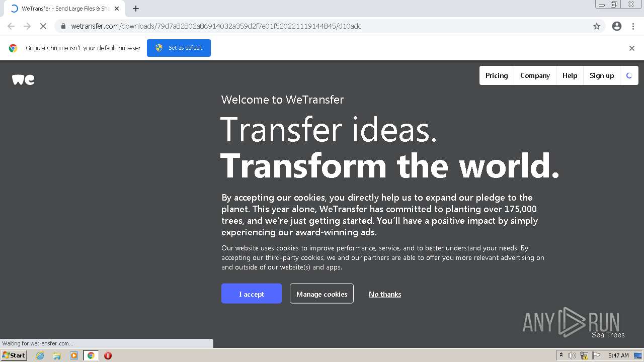644x362 pixels.
Task: Show desktop via taskbar end button
Action: point(638,355)
